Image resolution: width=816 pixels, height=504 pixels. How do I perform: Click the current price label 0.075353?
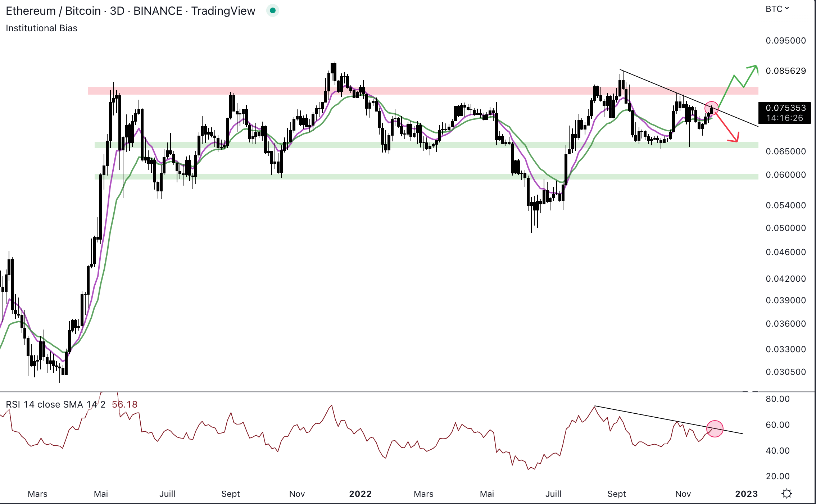(x=785, y=108)
